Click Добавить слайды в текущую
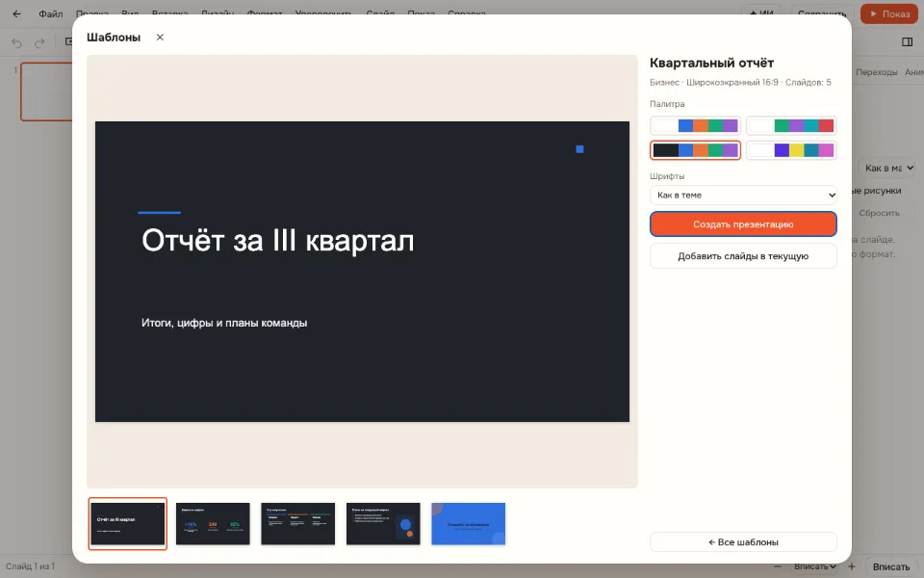 click(x=743, y=256)
